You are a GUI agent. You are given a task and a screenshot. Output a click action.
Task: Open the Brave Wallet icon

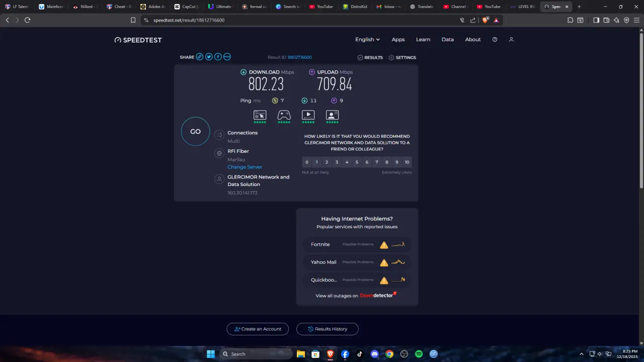pyautogui.click(x=606, y=20)
